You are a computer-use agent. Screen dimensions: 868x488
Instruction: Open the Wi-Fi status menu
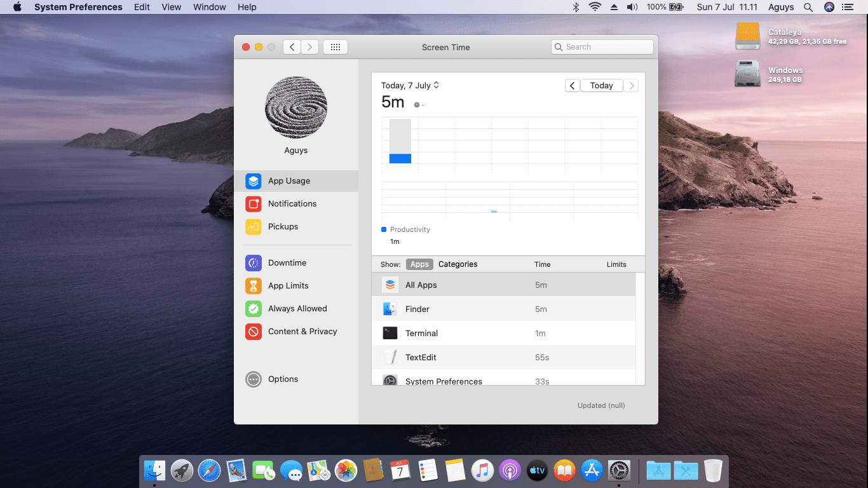[595, 7]
